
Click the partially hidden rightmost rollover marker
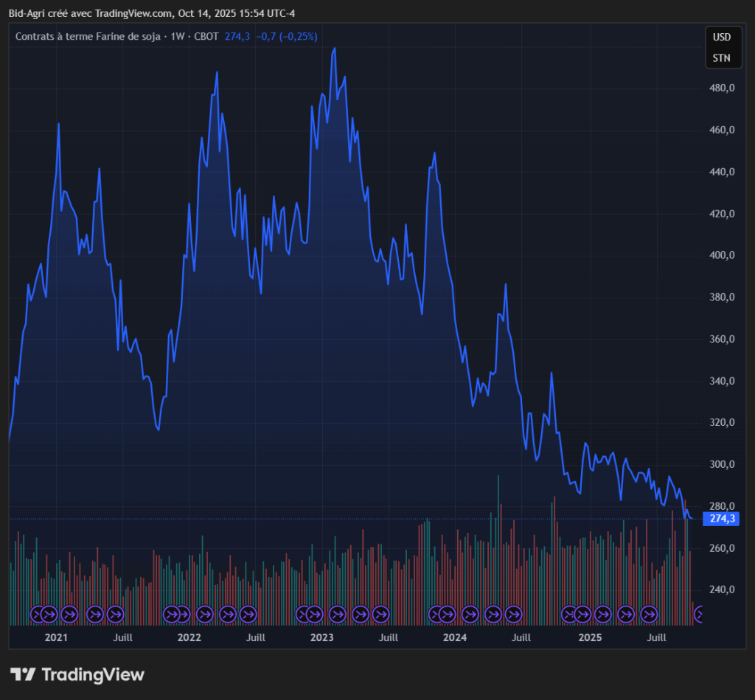(x=699, y=613)
